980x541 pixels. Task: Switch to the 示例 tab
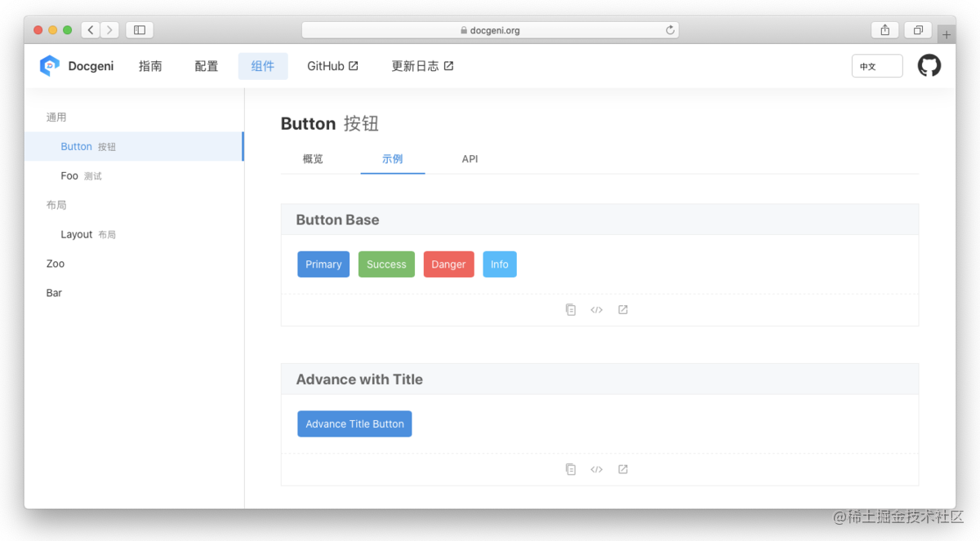(x=393, y=159)
